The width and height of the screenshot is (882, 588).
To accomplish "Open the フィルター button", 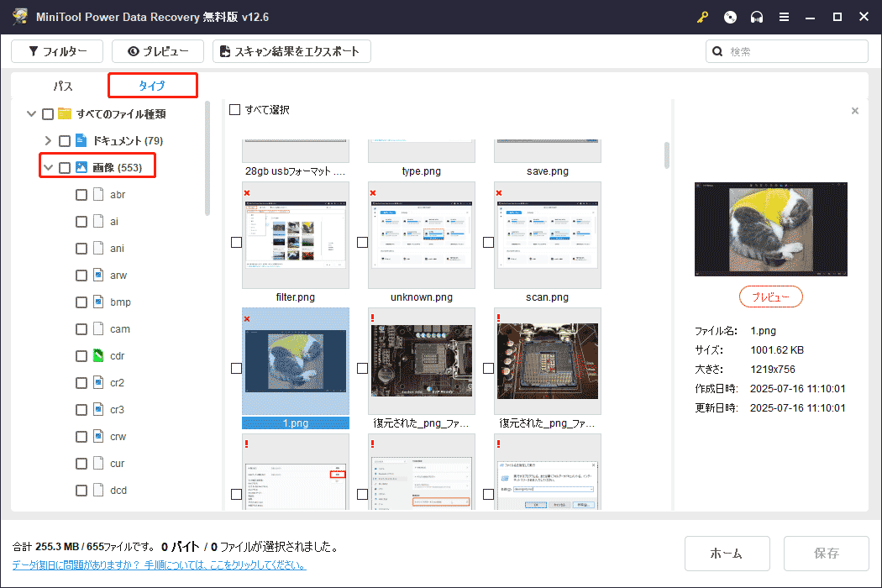I will (57, 51).
